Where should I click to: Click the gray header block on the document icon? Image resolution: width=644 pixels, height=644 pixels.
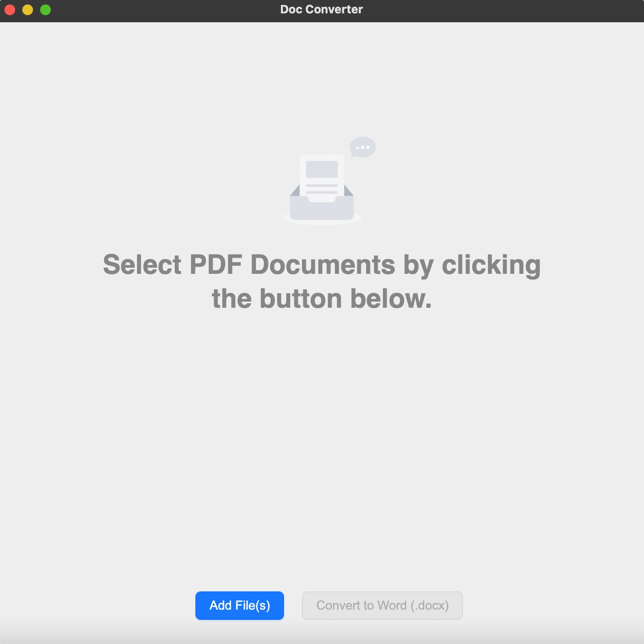[x=322, y=169]
